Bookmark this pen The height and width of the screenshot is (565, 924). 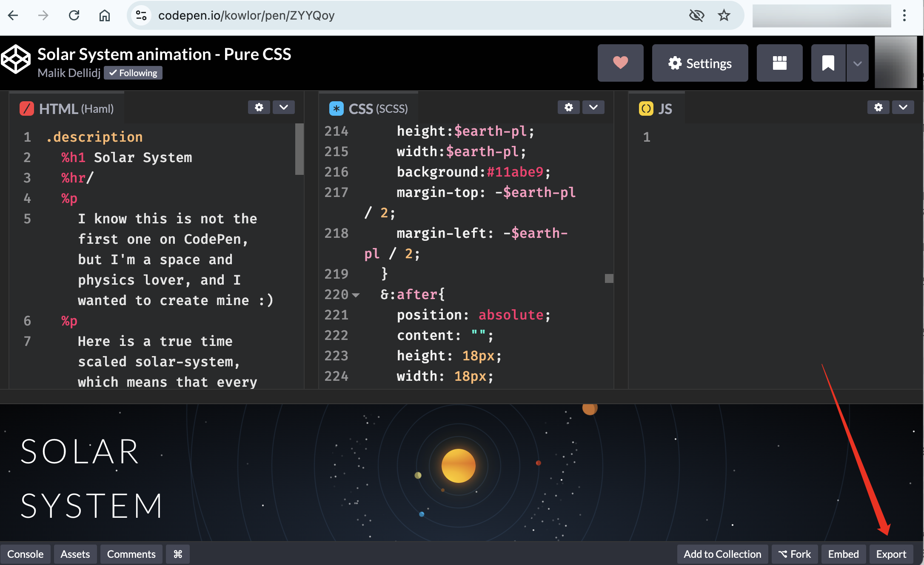pyautogui.click(x=828, y=63)
